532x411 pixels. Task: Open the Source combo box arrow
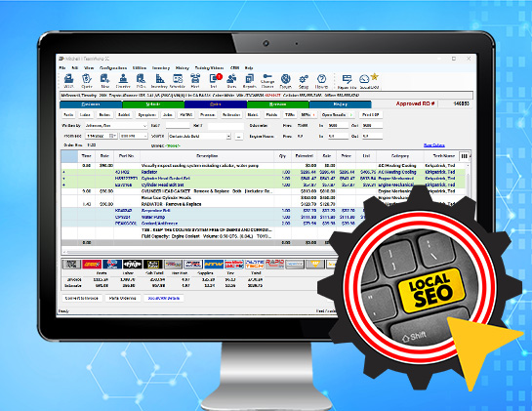(x=228, y=136)
